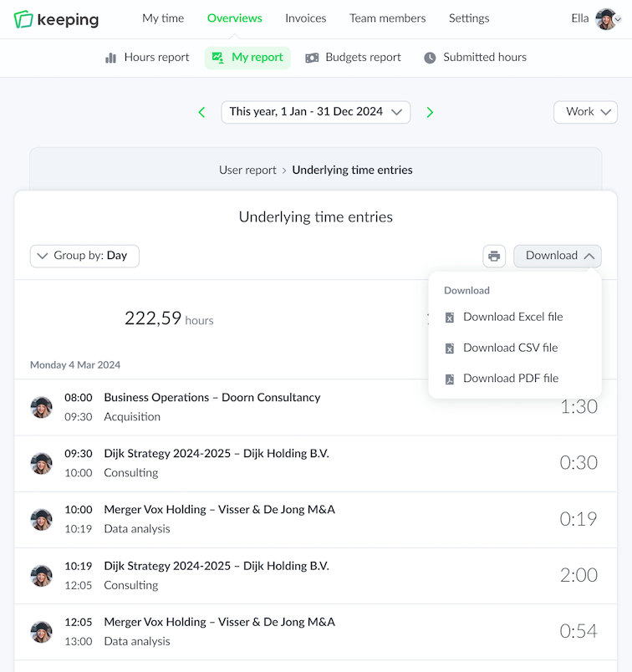632x672 pixels.
Task: Open the Work filter dropdown
Action: pos(585,112)
